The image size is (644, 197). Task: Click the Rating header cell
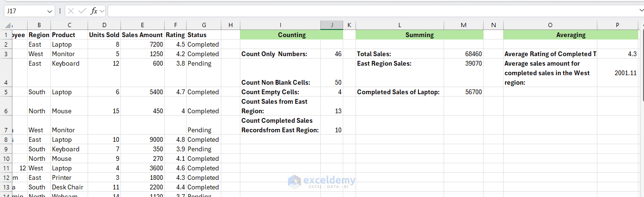175,35
